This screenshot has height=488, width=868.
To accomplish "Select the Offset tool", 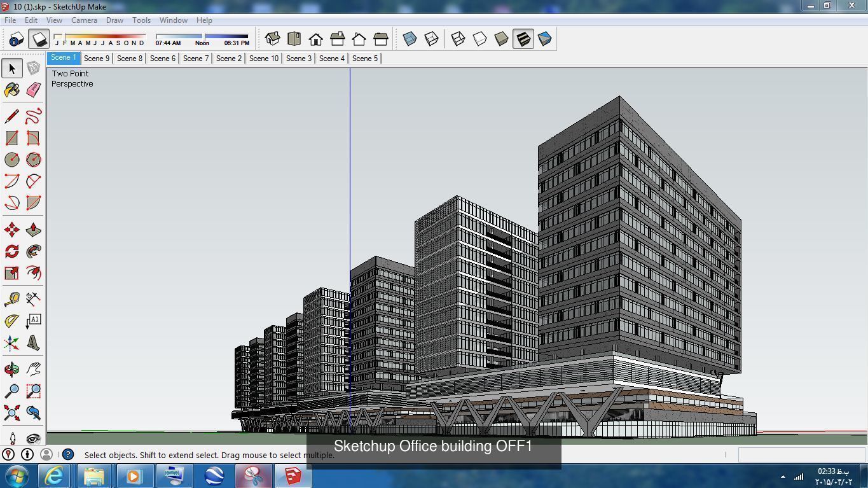I will [x=33, y=273].
